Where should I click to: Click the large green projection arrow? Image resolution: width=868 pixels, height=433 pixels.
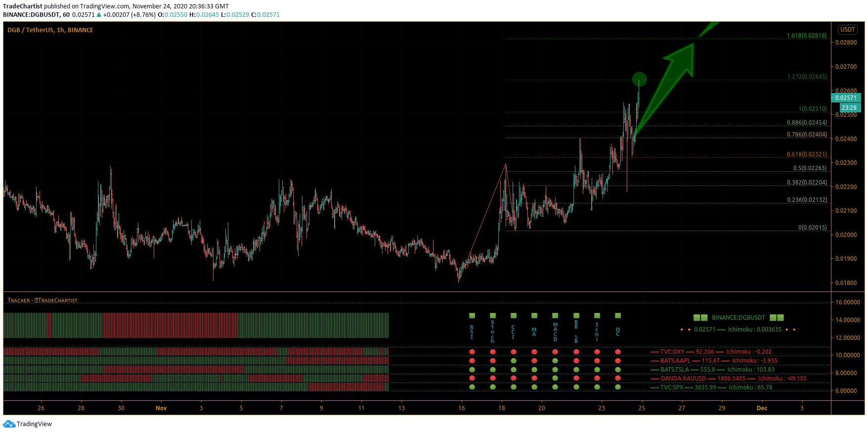pyautogui.click(x=665, y=88)
